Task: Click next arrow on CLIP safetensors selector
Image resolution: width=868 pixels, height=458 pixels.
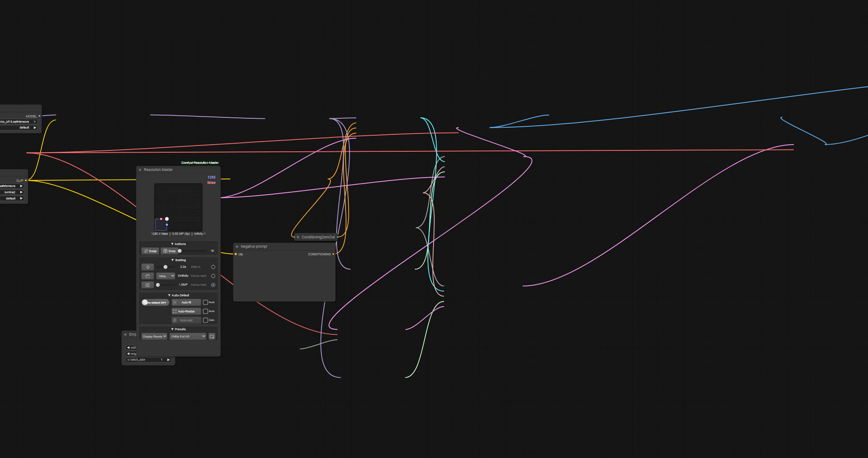Action: pos(21,186)
